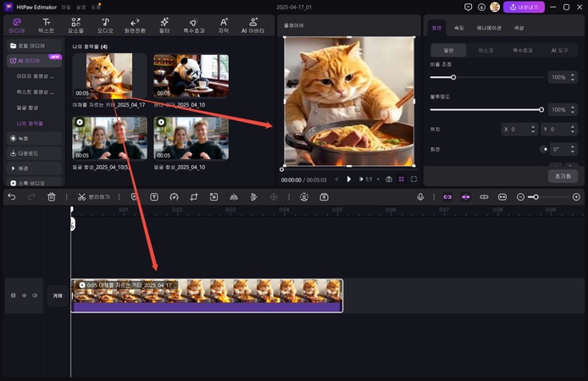
Task: Open the 텍스트 (Text) tool tab
Action: coord(47,25)
